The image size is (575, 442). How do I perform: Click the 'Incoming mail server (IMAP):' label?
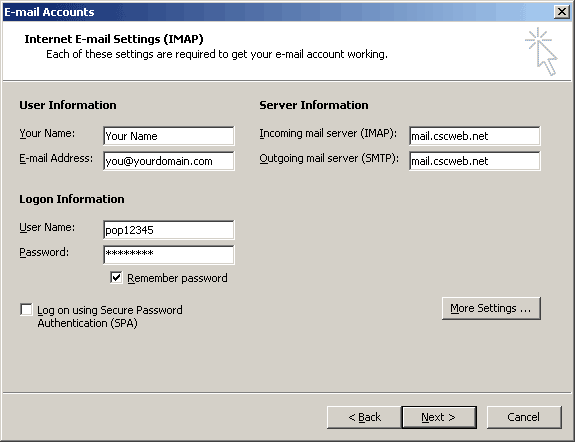click(328, 133)
